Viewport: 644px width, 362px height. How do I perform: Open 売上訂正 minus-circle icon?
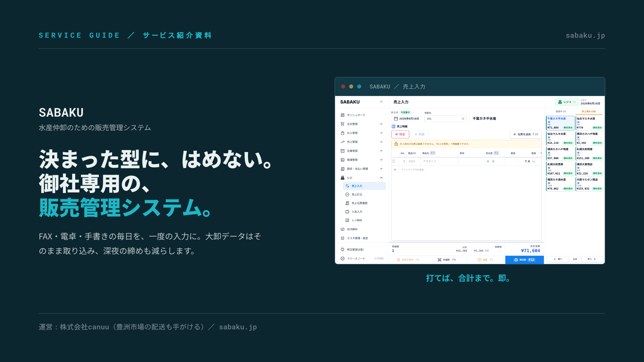click(347, 195)
